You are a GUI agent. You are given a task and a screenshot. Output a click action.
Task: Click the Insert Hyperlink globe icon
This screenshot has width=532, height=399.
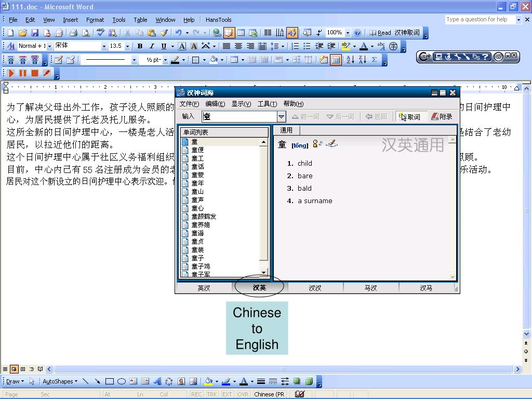pos(217,33)
